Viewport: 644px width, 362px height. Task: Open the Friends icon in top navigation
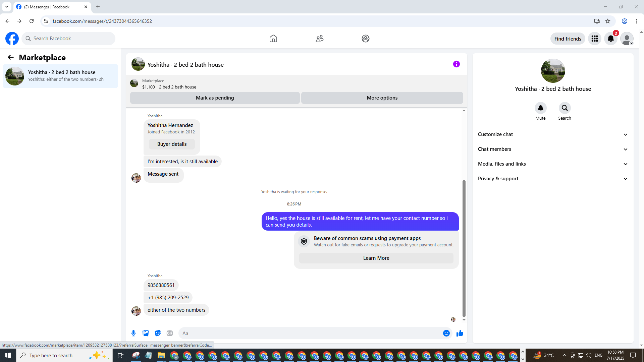tap(320, 39)
